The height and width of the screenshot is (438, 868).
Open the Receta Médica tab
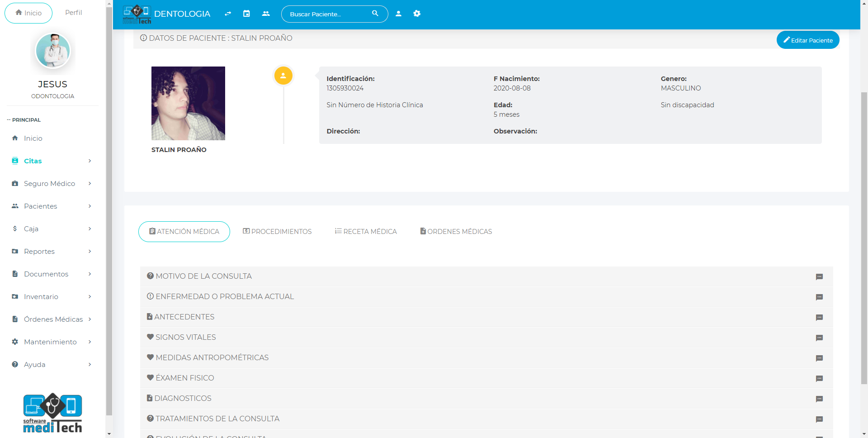[x=366, y=231]
